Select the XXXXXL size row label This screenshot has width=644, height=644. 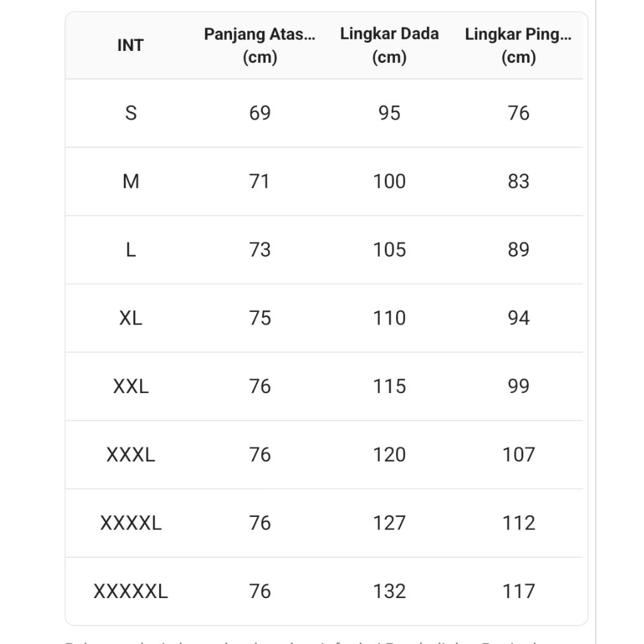131,591
